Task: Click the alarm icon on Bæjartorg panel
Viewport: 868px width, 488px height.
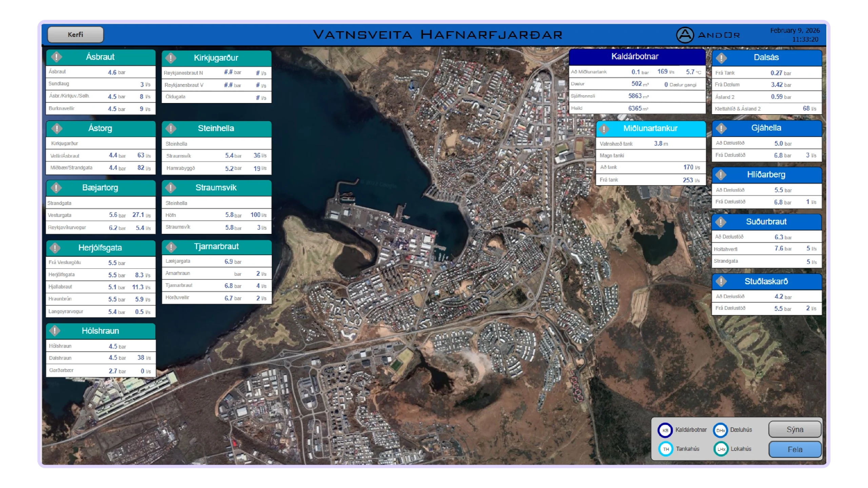Action: (x=56, y=188)
